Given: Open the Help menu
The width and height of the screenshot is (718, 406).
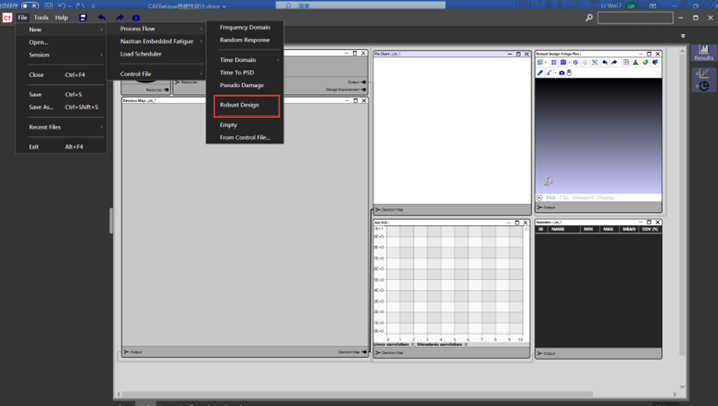Looking at the screenshot, I should (61, 17).
